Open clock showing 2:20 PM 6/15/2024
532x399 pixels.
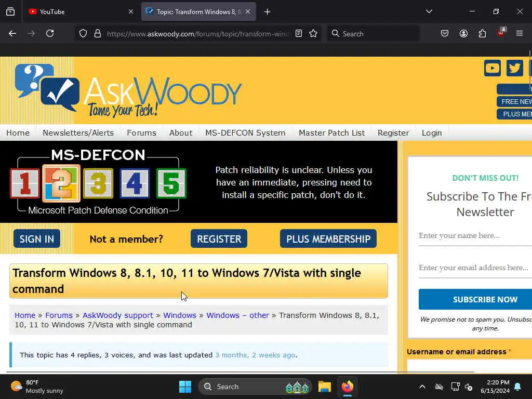click(x=495, y=387)
